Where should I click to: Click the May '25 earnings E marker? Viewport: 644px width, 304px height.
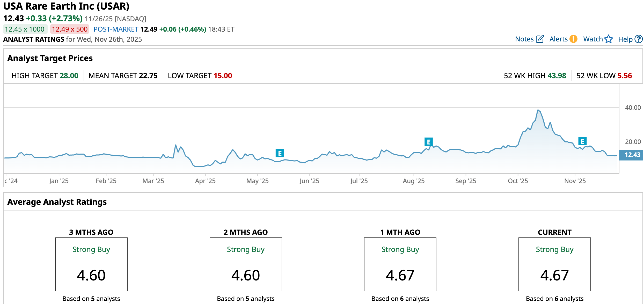280,153
